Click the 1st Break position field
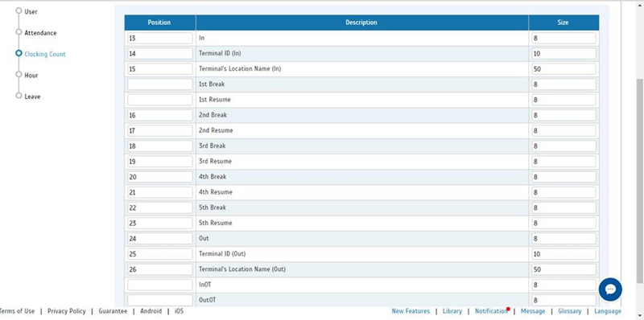 160,84
